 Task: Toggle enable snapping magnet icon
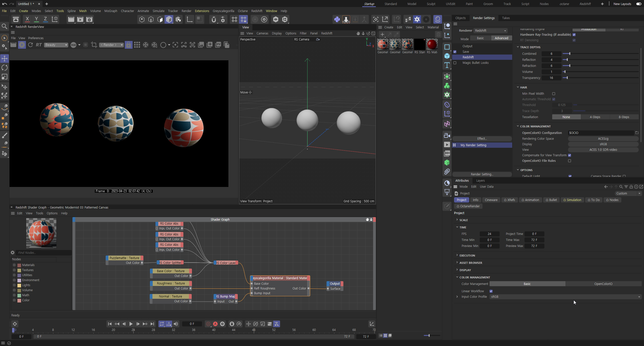[x=214, y=19]
